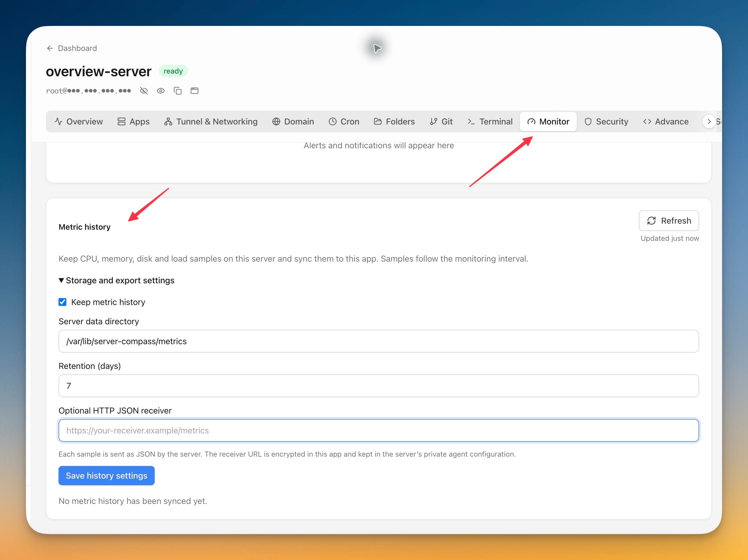This screenshot has width=748, height=560.
Task: Click the 'Metric history' heading
Action: coord(84,227)
